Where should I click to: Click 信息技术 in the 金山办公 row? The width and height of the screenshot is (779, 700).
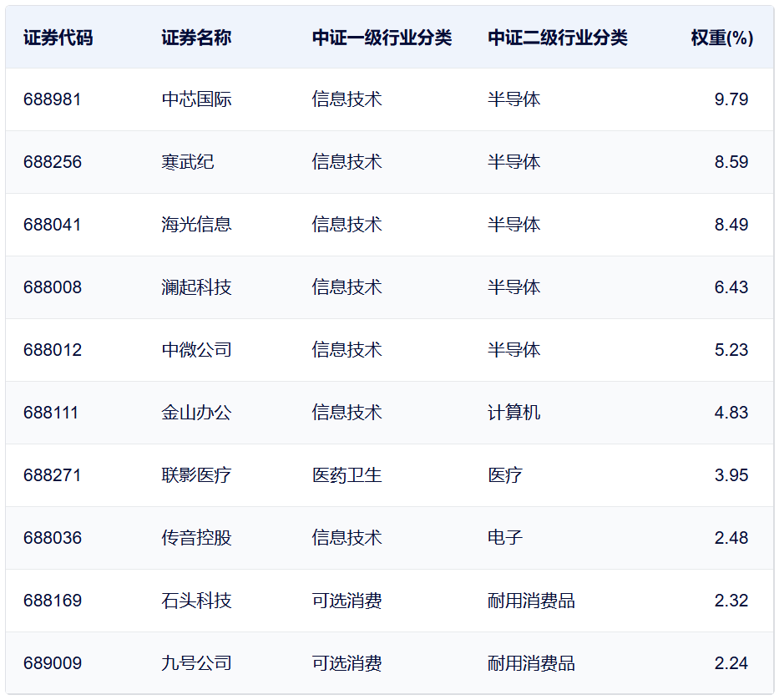click(347, 413)
